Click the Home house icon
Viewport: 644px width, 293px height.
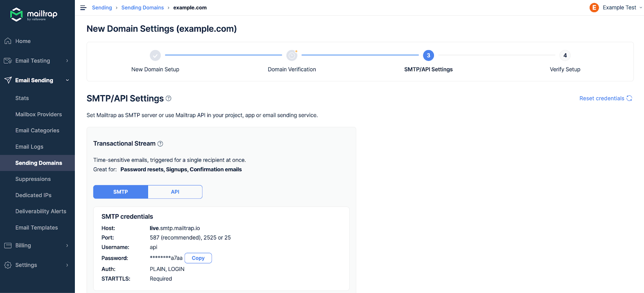8,41
